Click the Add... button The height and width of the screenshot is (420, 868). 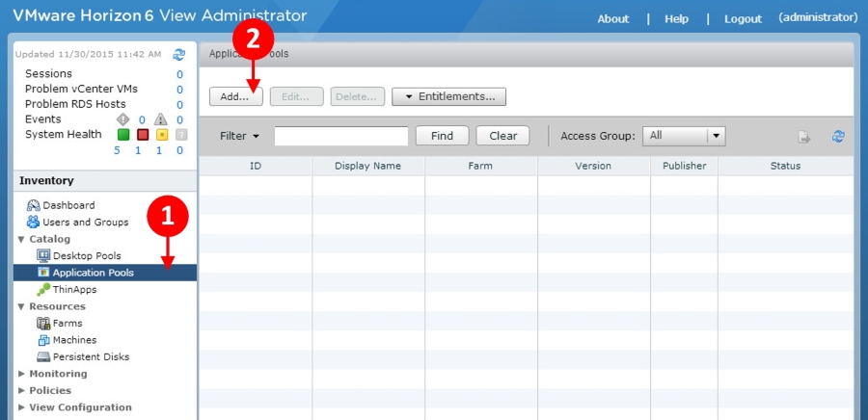(236, 96)
